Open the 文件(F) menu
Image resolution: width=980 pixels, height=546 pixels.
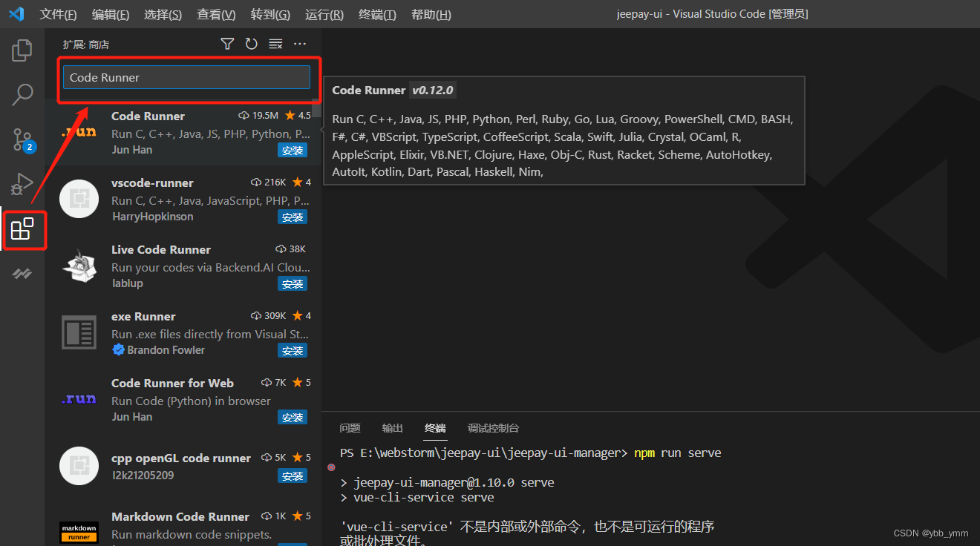58,14
